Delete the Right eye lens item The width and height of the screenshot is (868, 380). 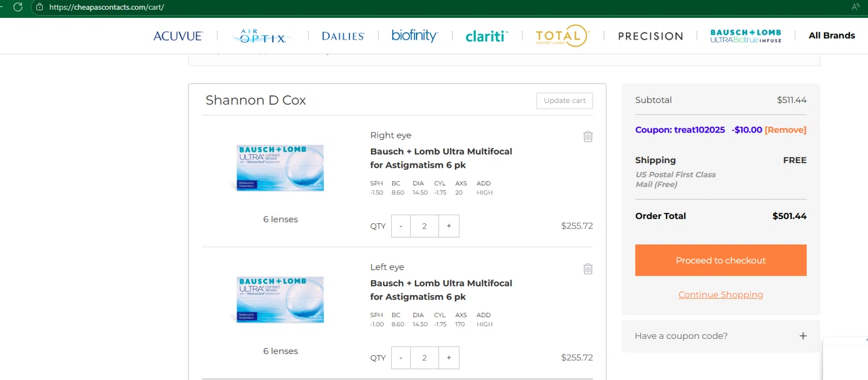point(588,136)
